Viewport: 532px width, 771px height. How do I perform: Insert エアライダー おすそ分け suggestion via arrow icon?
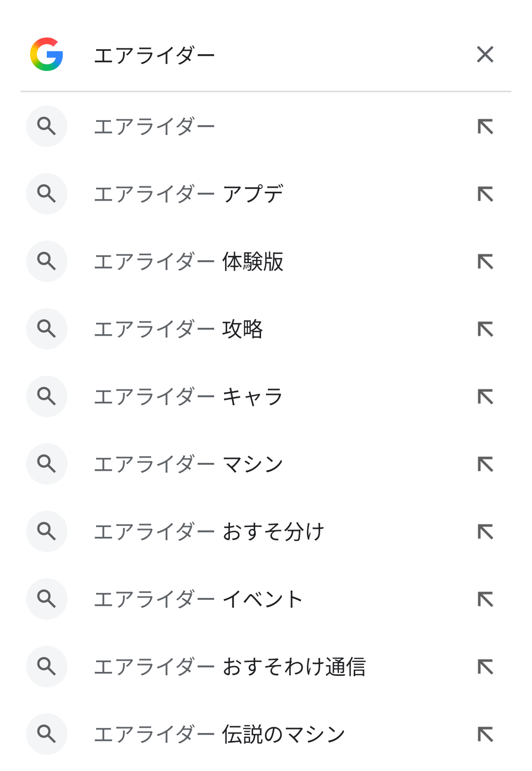click(x=485, y=531)
